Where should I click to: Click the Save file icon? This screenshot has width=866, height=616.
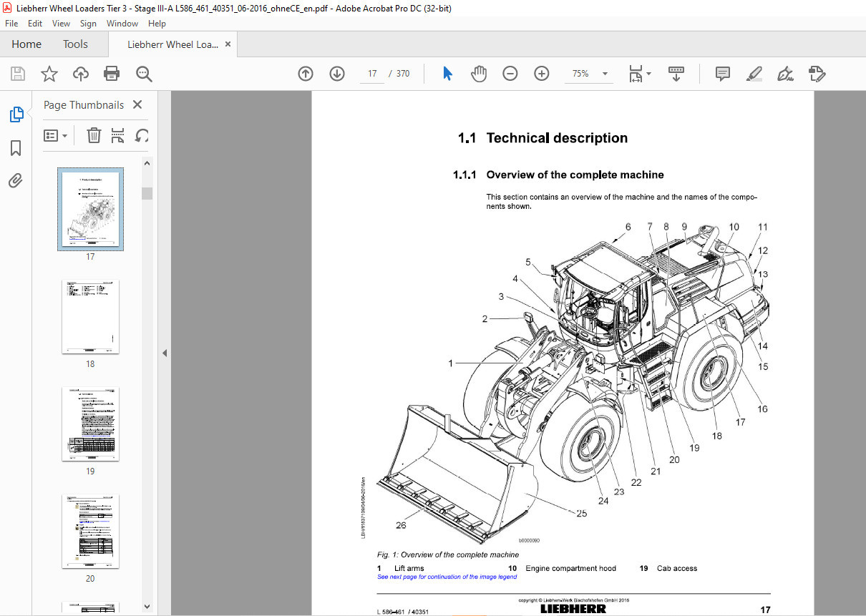[18, 74]
